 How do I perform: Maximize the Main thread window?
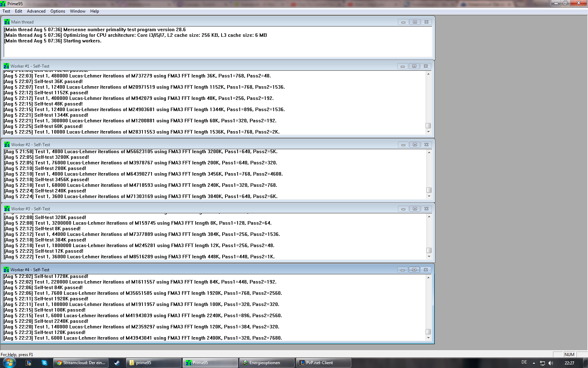[415, 22]
